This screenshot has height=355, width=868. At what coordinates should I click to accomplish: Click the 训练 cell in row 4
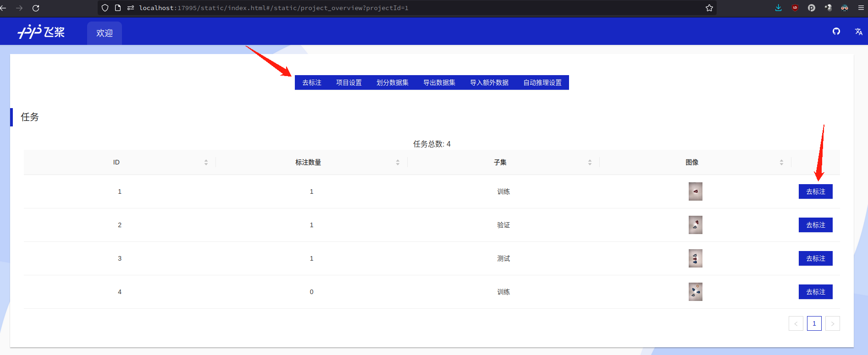point(503,292)
